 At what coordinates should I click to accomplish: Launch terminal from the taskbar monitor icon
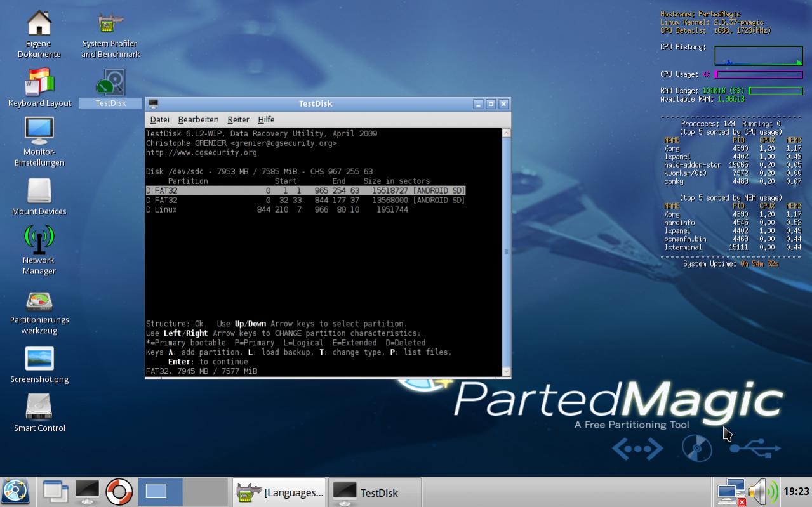click(87, 492)
